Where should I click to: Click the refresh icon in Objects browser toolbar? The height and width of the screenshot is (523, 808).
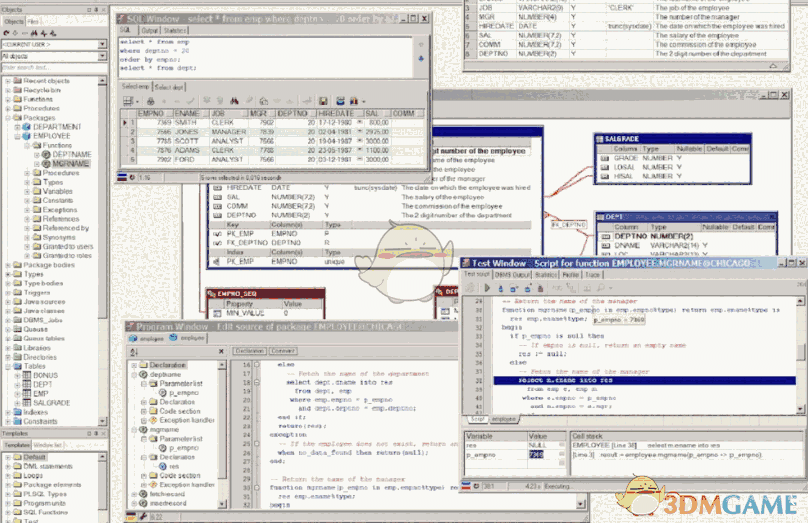pyautogui.click(x=6, y=33)
